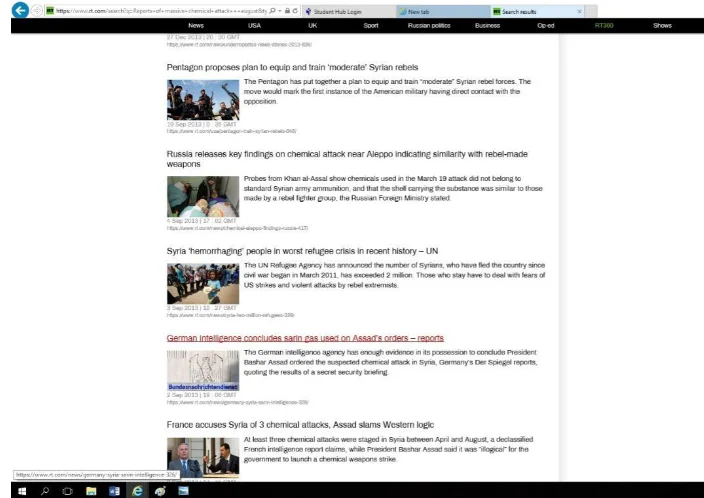704x498 pixels.
Task: Click the Probes from Khan al-Assal summary
Action: (393, 188)
